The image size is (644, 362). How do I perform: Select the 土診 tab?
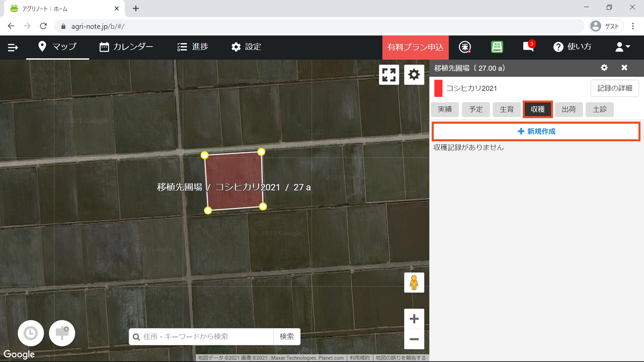pyautogui.click(x=600, y=109)
